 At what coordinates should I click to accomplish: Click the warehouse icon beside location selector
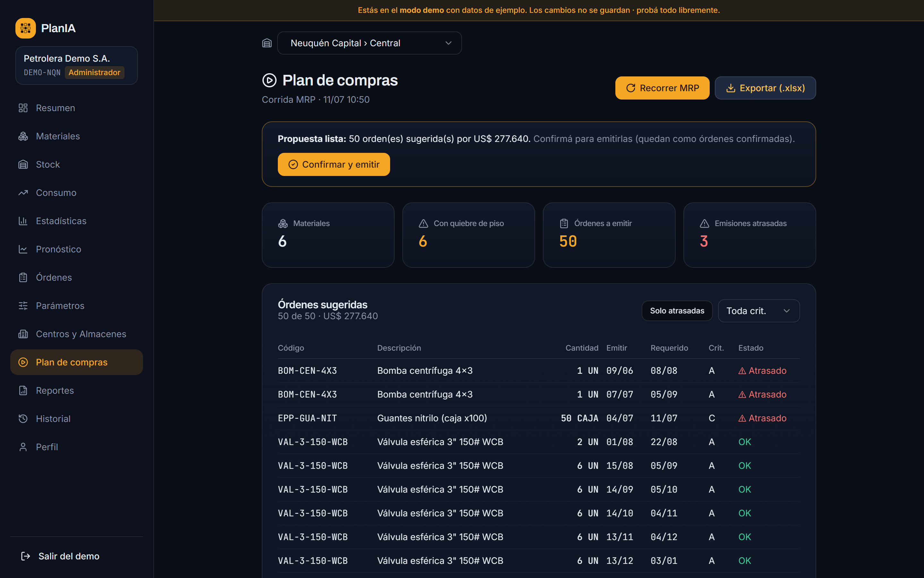coord(267,43)
